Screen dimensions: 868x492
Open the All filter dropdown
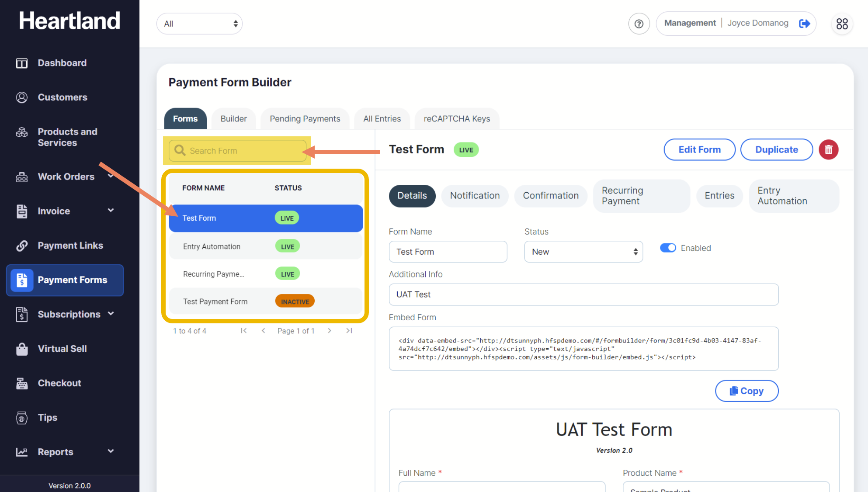199,24
